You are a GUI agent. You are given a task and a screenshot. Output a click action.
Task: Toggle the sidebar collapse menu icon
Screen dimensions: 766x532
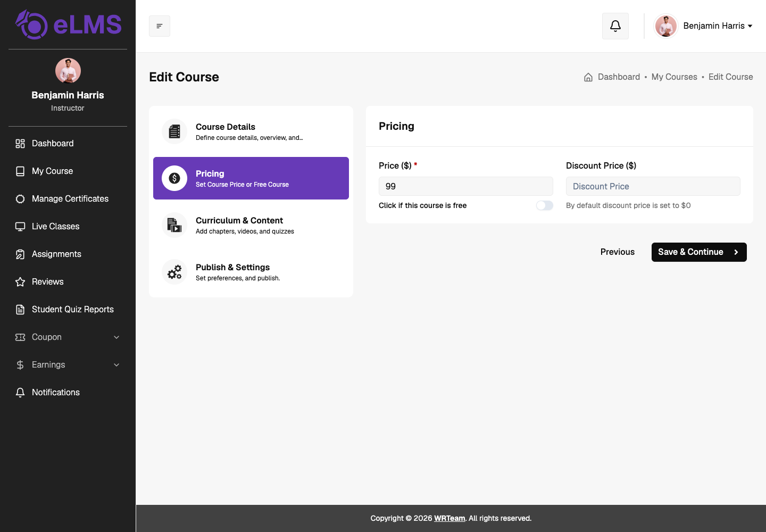click(x=160, y=26)
